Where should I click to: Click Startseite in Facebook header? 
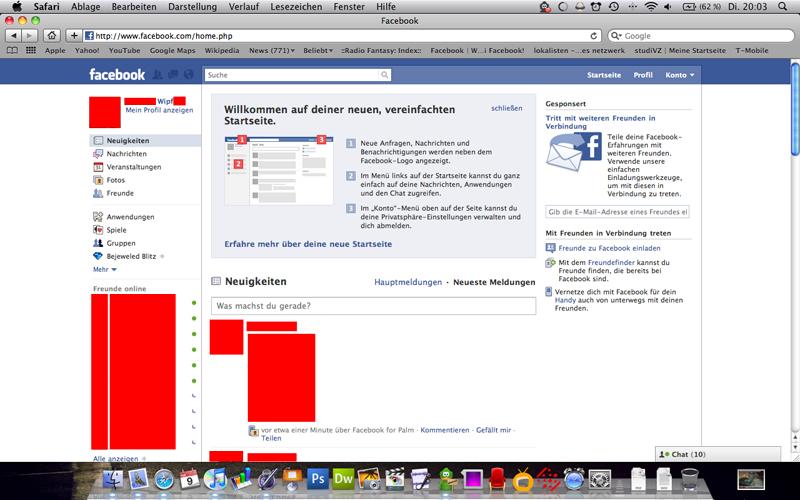tap(604, 75)
